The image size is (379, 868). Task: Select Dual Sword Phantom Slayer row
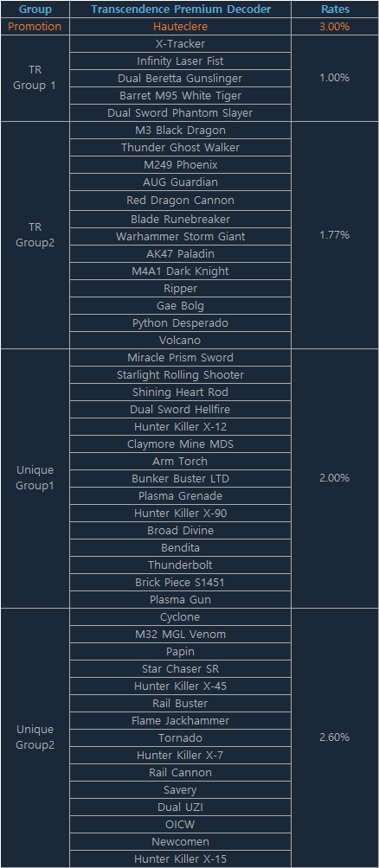click(x=181, y=113)
